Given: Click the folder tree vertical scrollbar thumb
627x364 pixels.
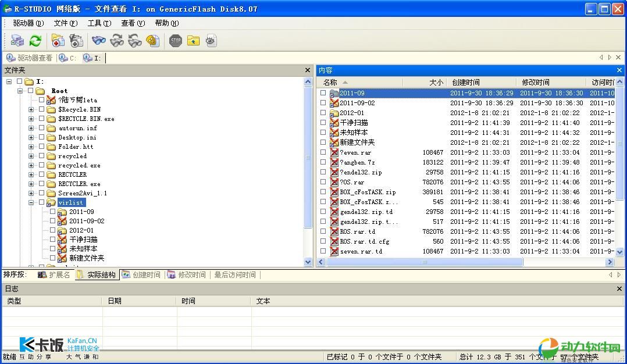Looking at the screenshot, I should (x=308, y=158).
